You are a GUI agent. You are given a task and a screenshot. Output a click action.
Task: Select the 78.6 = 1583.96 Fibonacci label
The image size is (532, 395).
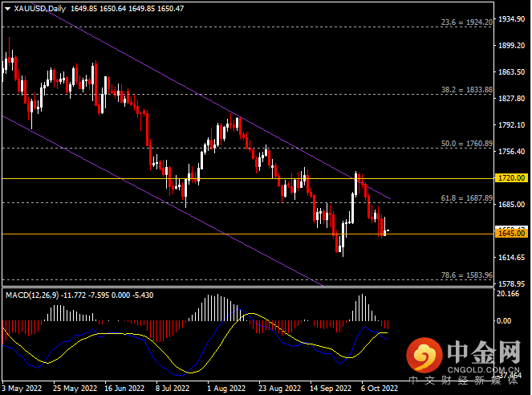tap(466, 275)
